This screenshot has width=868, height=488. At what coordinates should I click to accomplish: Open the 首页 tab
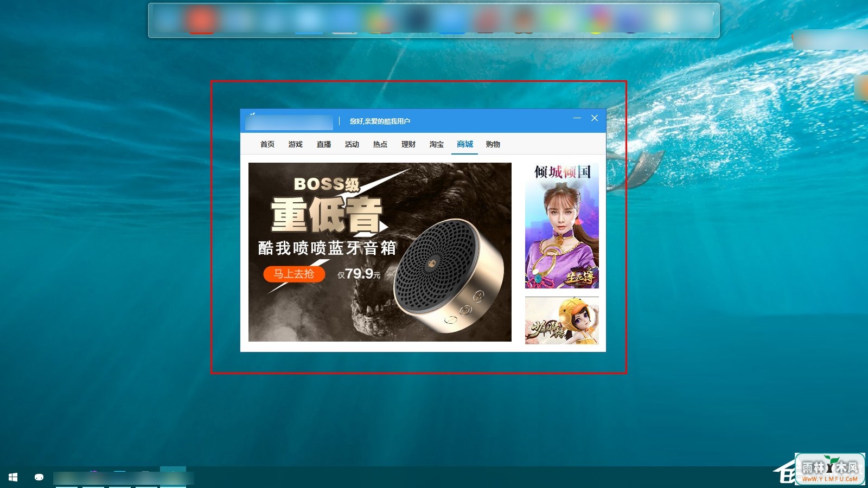coord(267,144)
